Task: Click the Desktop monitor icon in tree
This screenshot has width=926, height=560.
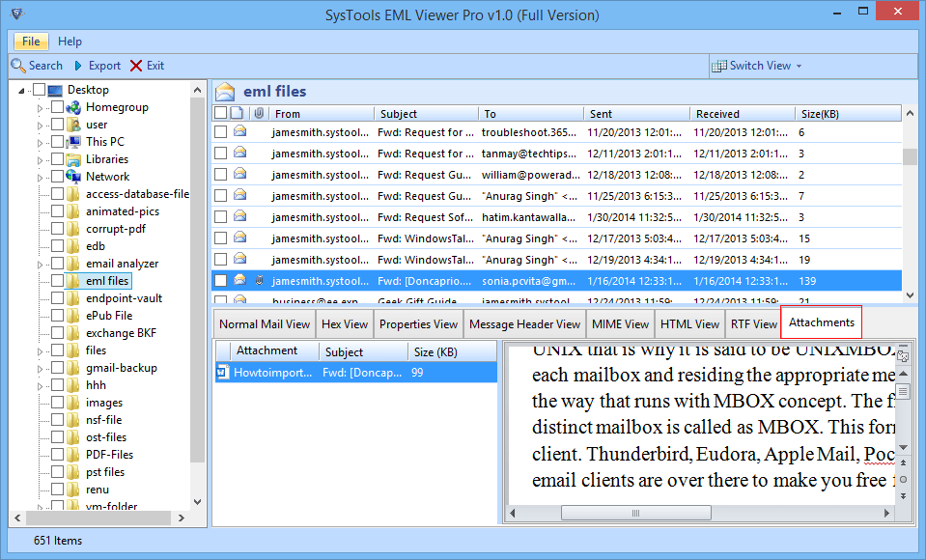Action: (55, 91)
